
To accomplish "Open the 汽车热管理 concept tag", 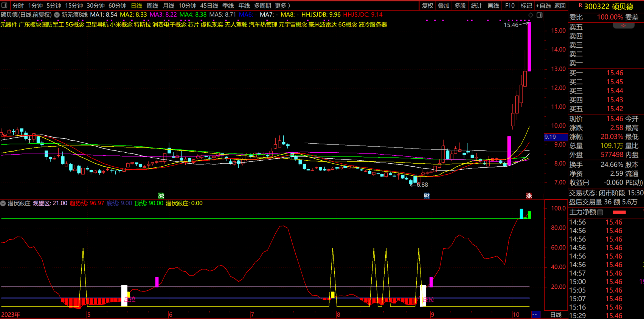I will tap(263, 25).
